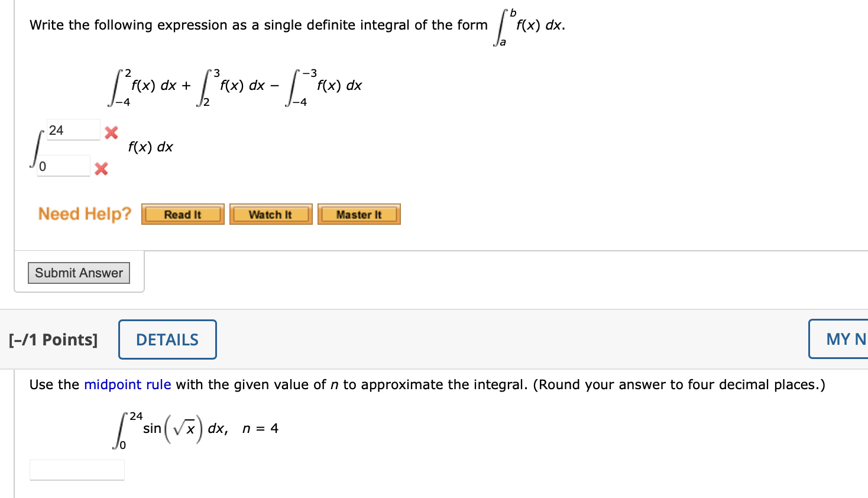Screen dimensions: 868x498
Task: Follow the midpoint rule hyperlink
Action: (127, 384)
